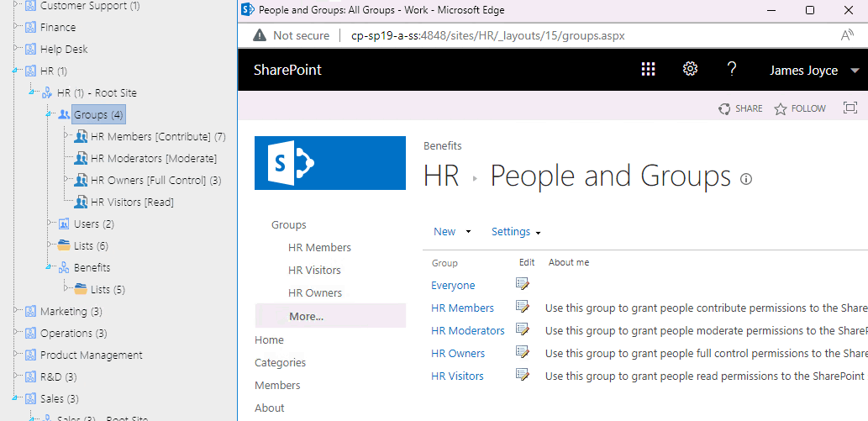Viewport: 868px width, 421px height.
Task: Click the edit icon for HR Members
Action: coord(523,308)
